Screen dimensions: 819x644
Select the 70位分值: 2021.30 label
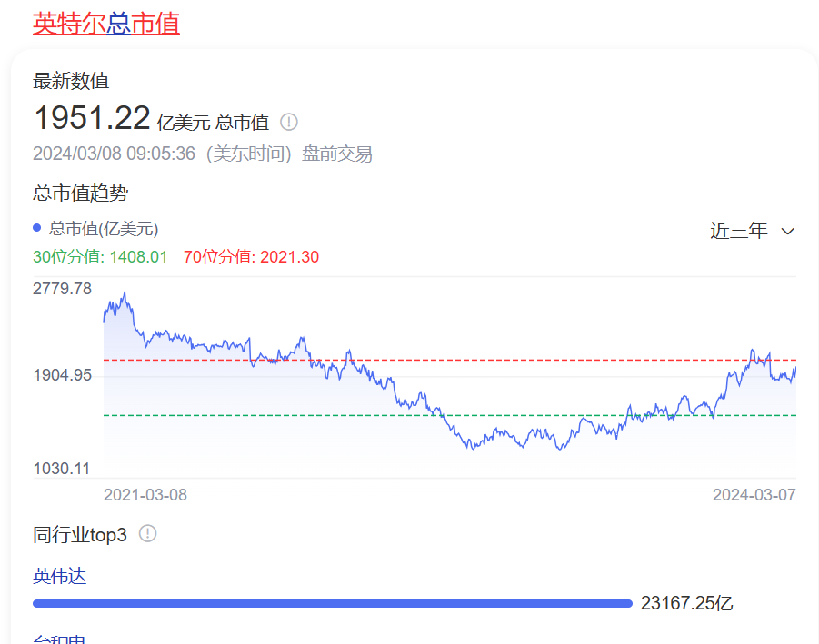pyautogui.click(x=251, y=257)
